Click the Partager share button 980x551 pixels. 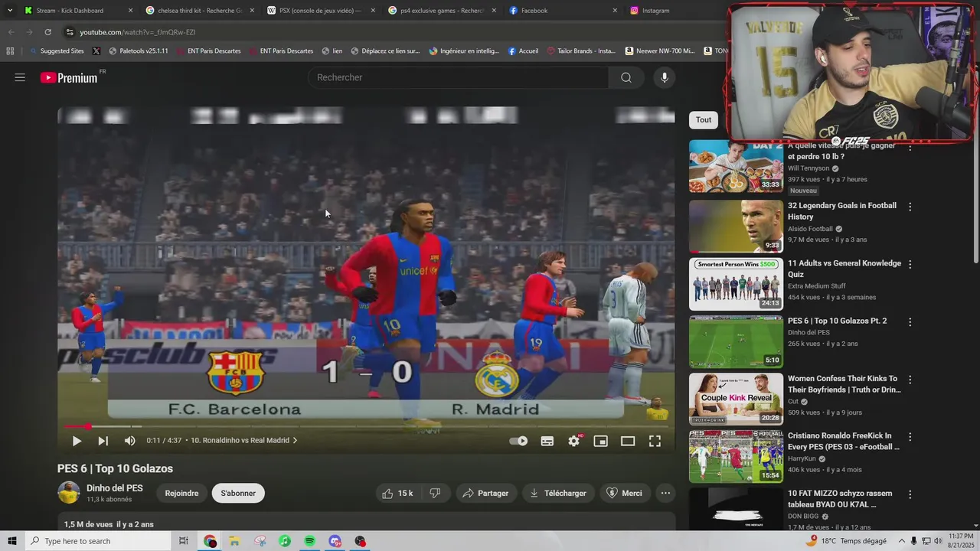coord(486,494)
